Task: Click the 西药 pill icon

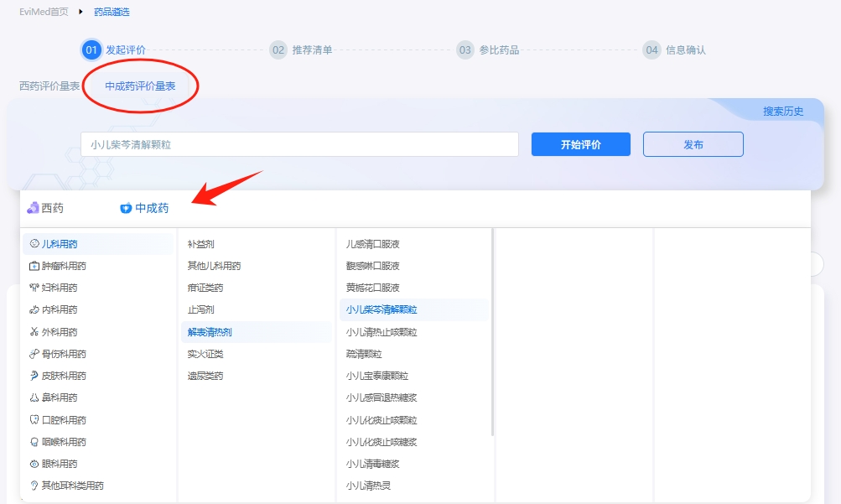Action: [x=33, y=208]
